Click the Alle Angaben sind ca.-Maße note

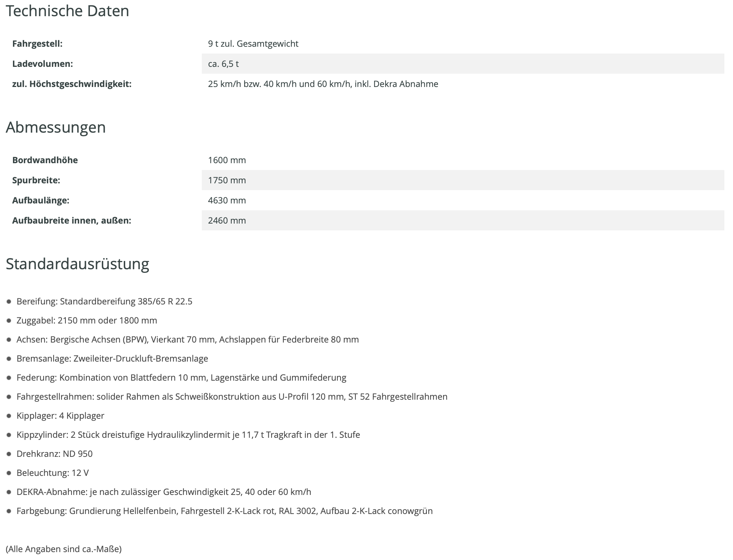coord(64,549)
